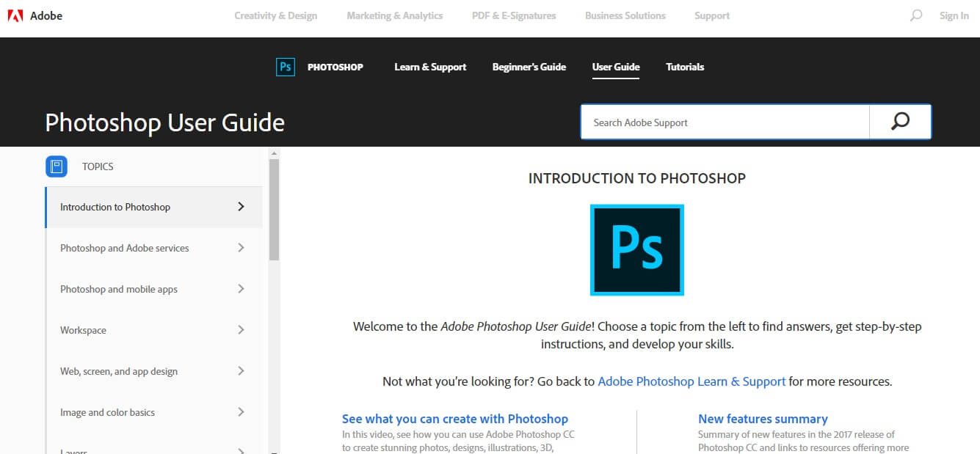The width and height of the screenshot is (980, 454).
Task: Click the blue Topics book icon
Action: point(57,166)
